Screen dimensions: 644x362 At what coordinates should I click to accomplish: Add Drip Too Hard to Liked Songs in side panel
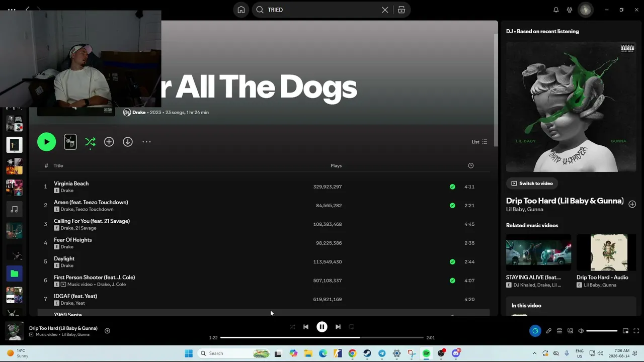tap(632, 204)
